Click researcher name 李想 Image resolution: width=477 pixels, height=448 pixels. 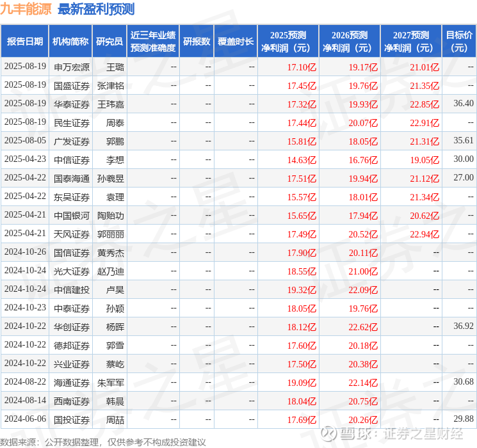[x=115, y=160]
